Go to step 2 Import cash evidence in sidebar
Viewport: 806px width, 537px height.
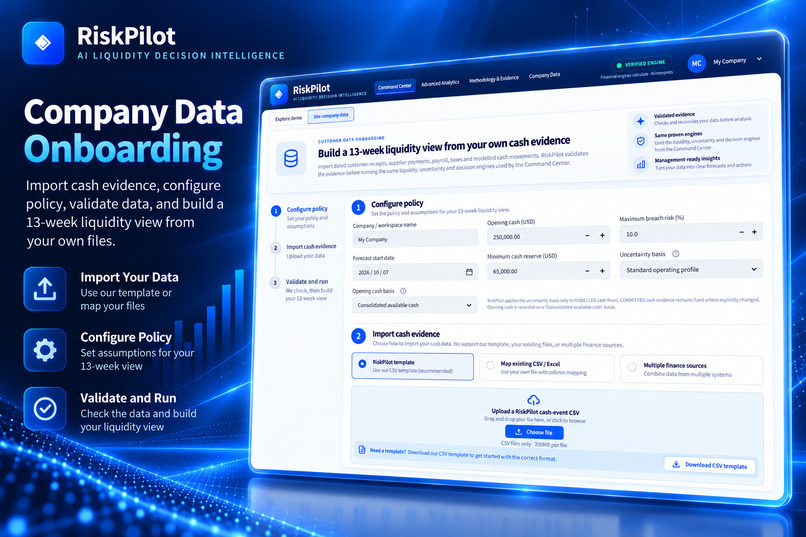coord(304,251)
